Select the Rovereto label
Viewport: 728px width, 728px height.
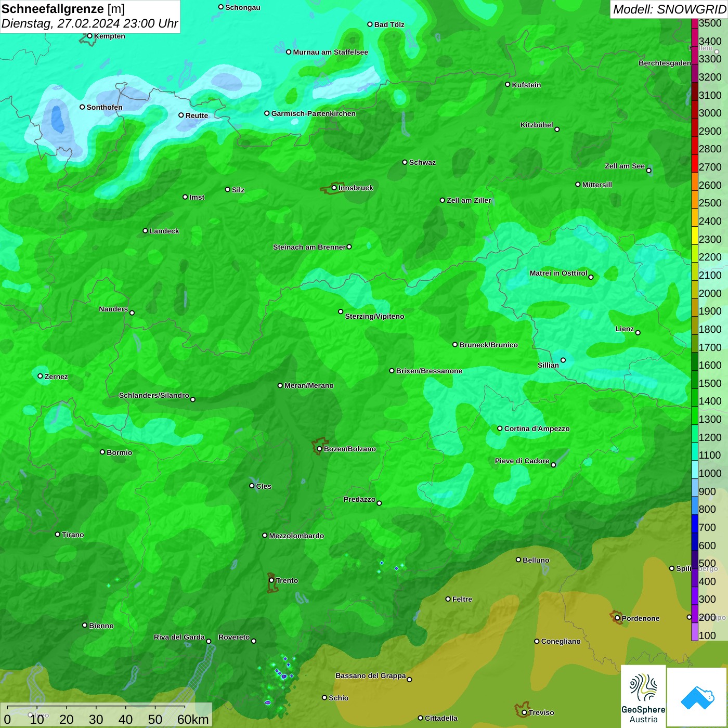point(234,637)
